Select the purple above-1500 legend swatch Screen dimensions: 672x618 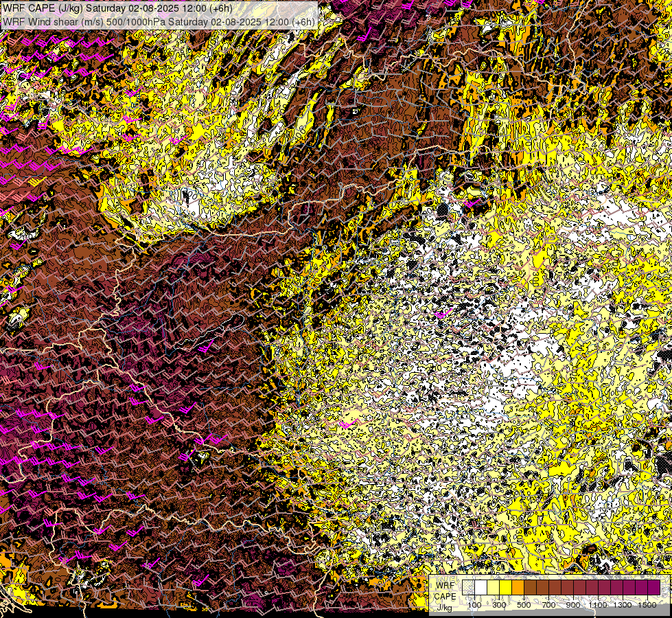click(x=654, y=587)
